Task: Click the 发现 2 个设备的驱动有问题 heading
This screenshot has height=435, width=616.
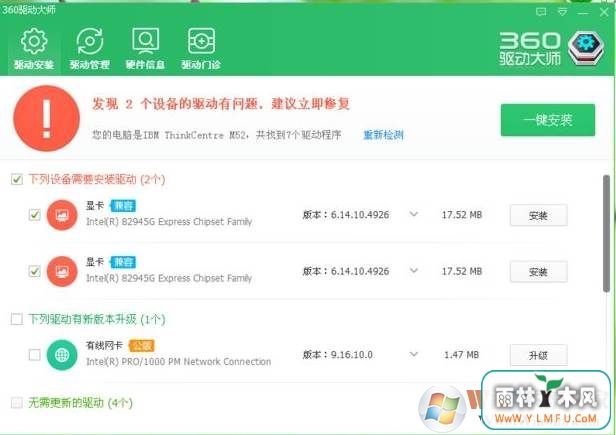Action: (x=221, y=104)
